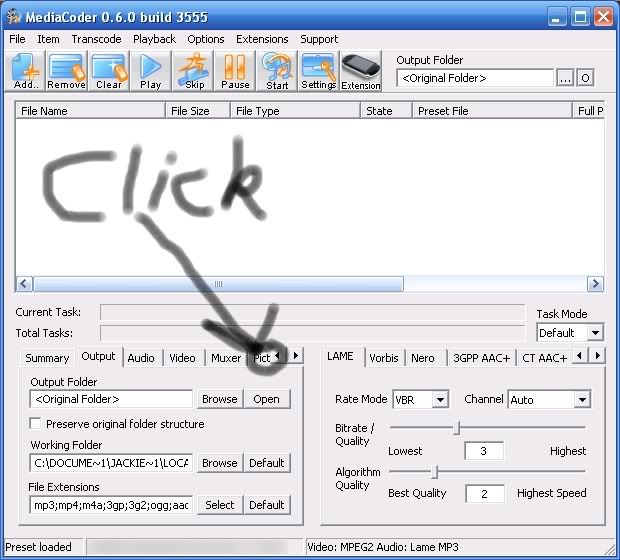Expand the Task Mode dropdown
This screenshot has width=620, height=560.
595,333
